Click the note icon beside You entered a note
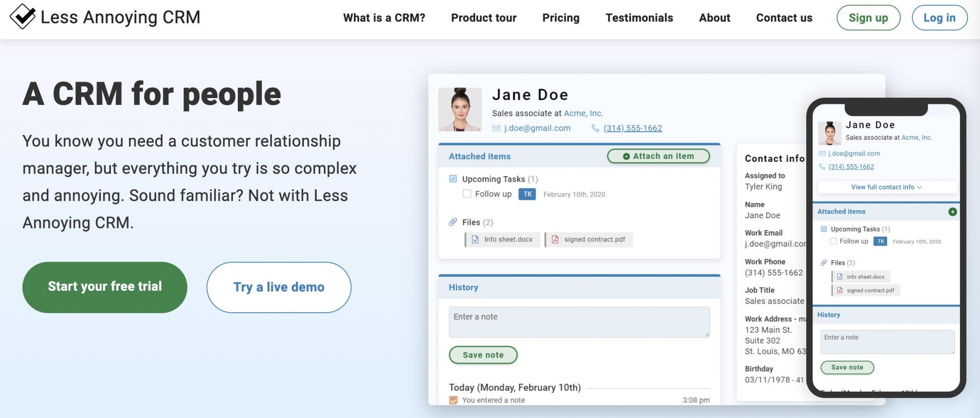 click(453, 400)
